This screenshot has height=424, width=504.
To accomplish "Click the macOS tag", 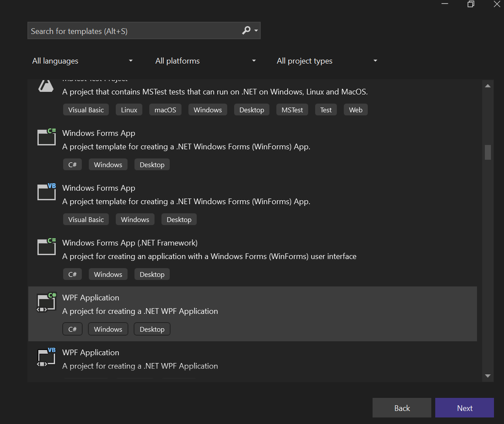I will pyautogui.click(x=165, y=110).
